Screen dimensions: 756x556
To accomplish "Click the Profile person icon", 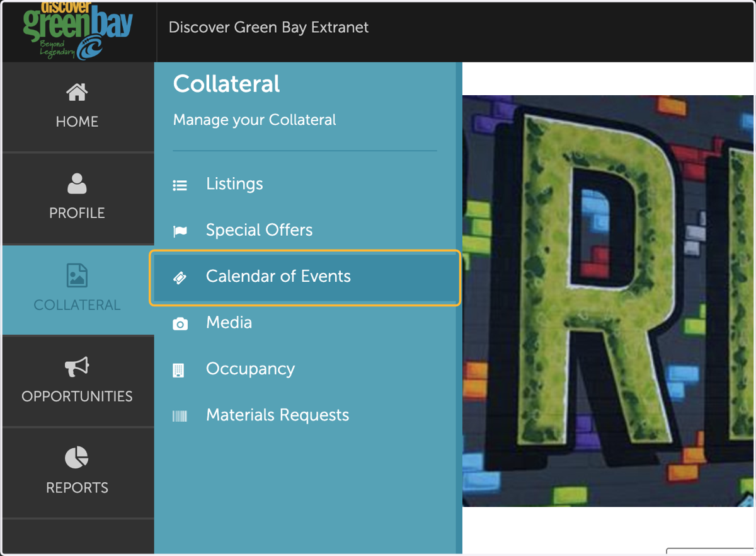I will coord(77,184).
